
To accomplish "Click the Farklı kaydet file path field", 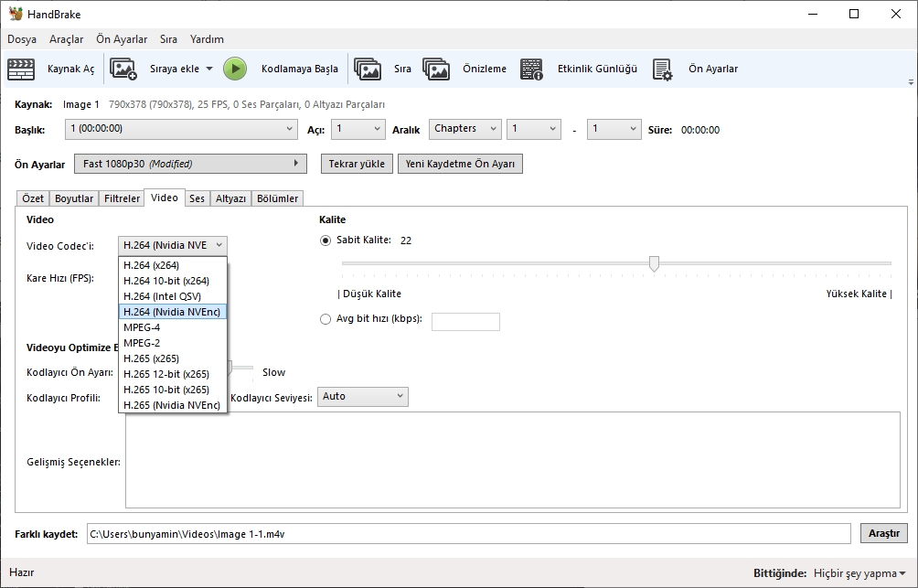I will [457, 532].
